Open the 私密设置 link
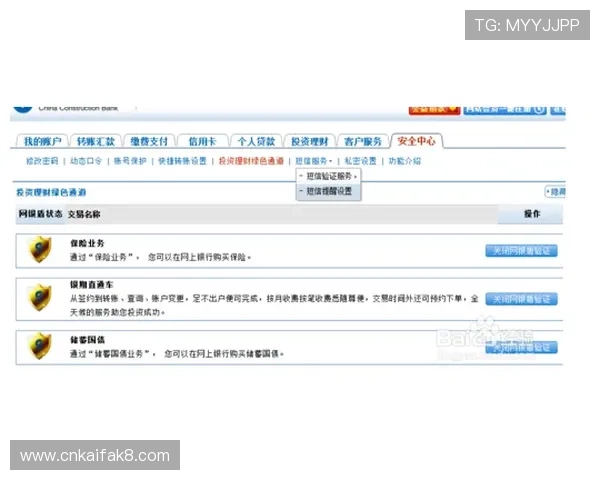 (x=360, y=161)
